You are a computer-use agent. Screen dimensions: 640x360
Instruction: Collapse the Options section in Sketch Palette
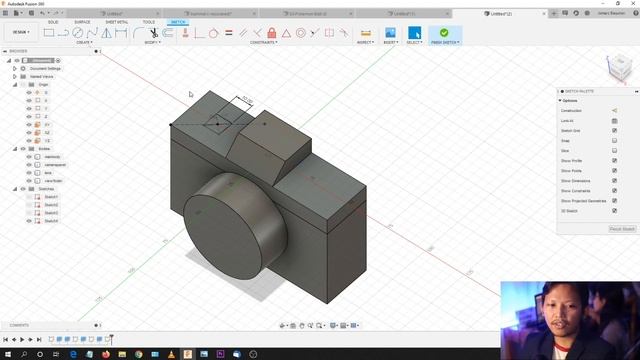pyautogui.click(x=560, y=100)
